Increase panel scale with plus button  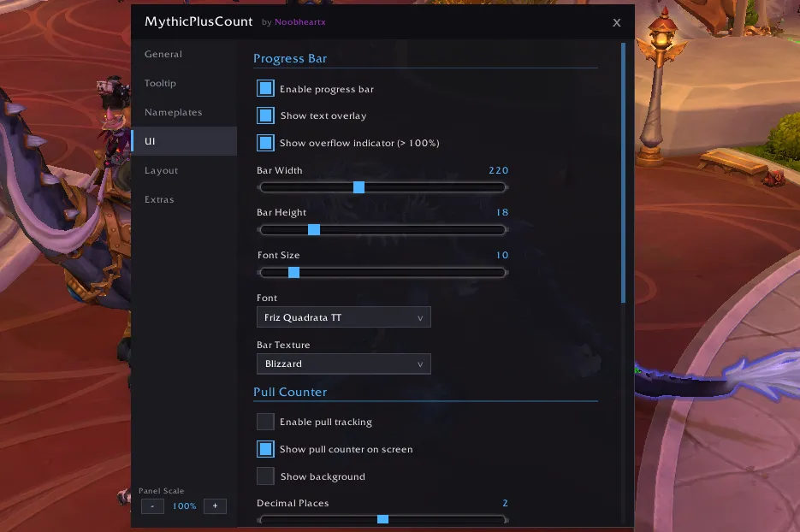pyautogui.click(x=215, y=506)
